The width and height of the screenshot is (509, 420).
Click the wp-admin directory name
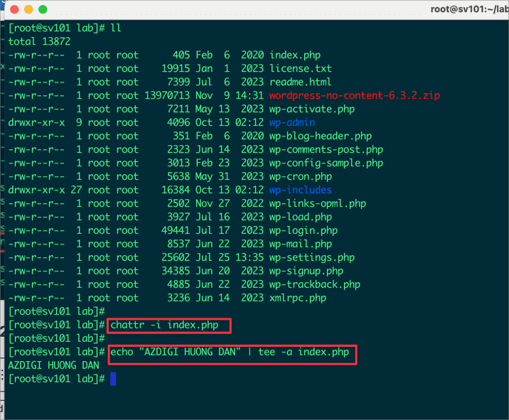292,123
